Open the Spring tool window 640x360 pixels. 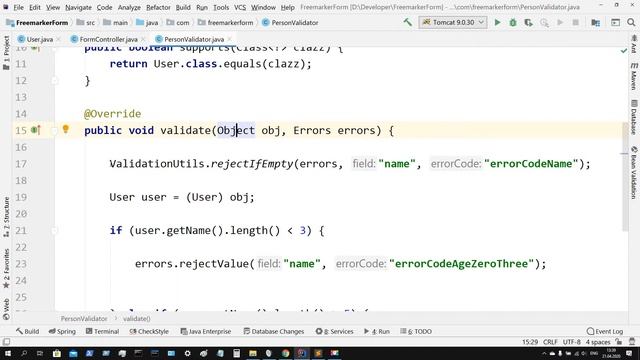pyautogui.click(x=62, y=331)
